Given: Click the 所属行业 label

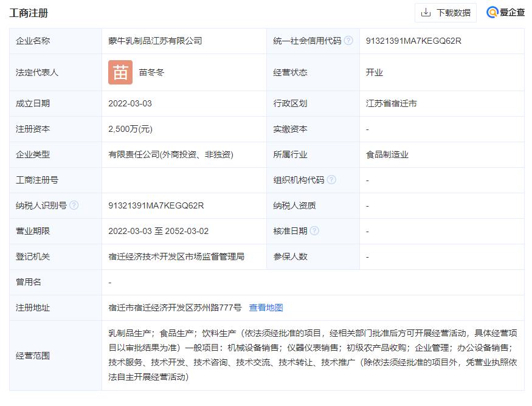Looking at the screenshot, I should pyautogui.click(x=291, y=154).
